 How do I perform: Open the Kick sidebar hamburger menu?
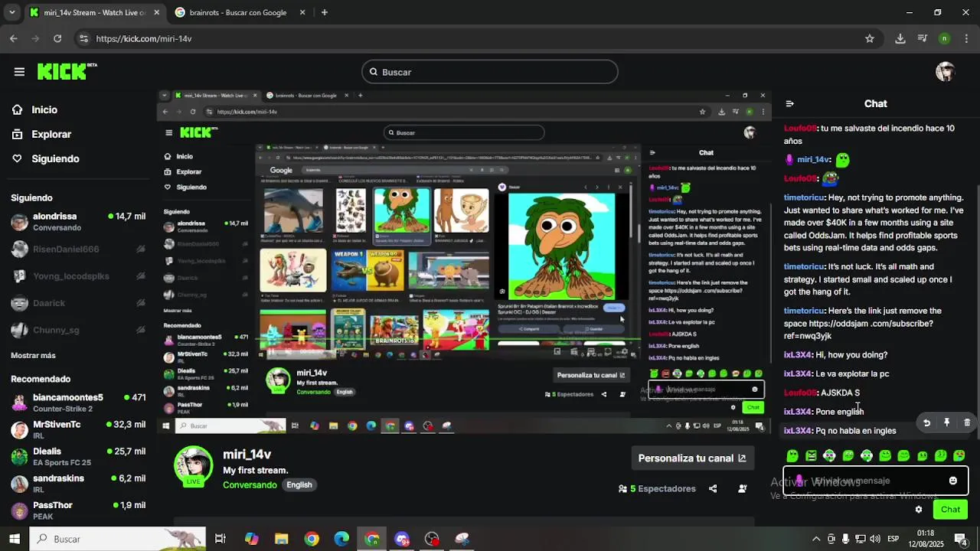[x=19, y=72]
